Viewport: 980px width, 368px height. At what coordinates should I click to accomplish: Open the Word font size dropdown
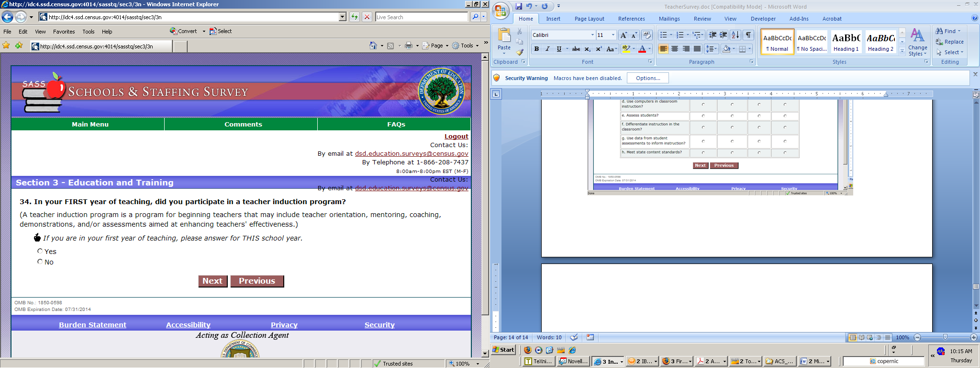(613, 35)
